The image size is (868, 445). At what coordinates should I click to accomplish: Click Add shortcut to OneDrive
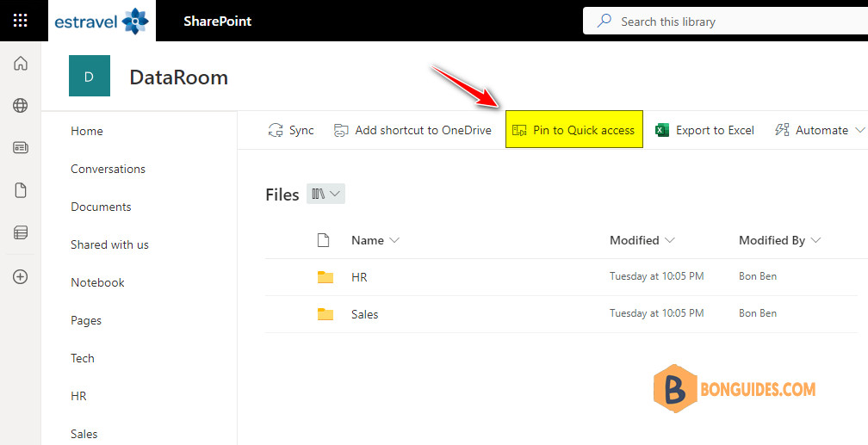(412, 130)
